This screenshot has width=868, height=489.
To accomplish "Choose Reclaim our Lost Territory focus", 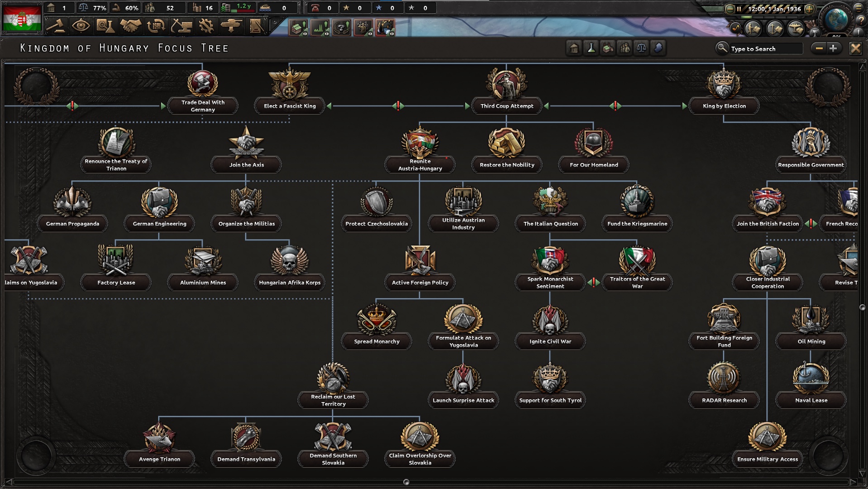I will pyautogui.click(x=333, y=385).
